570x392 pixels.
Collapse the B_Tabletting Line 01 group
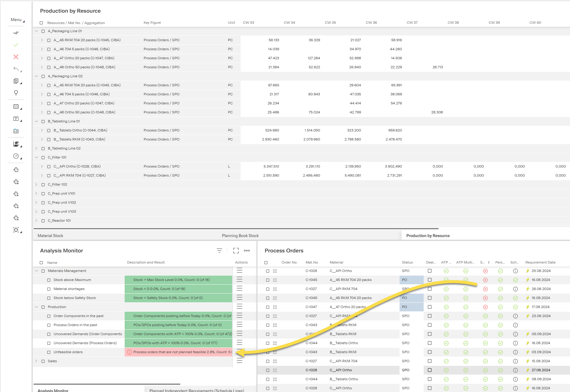[x=36, y=121]
